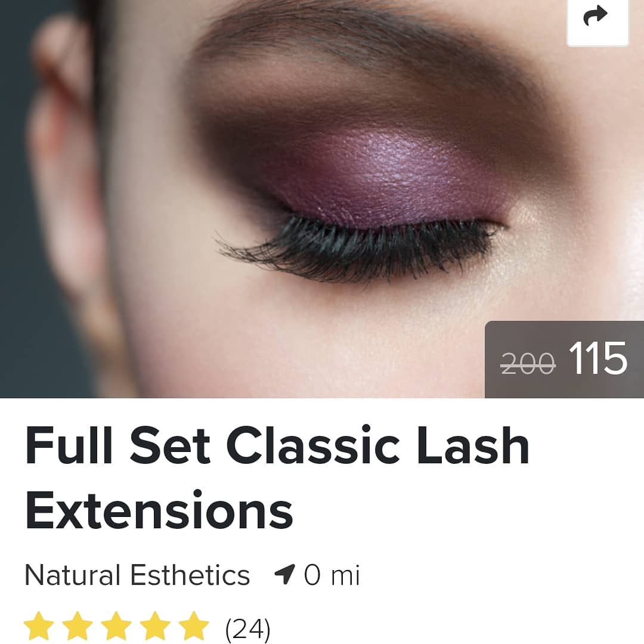Click the crossed-out original price 200
644x644 pixels.
click(x=528, y=364)
